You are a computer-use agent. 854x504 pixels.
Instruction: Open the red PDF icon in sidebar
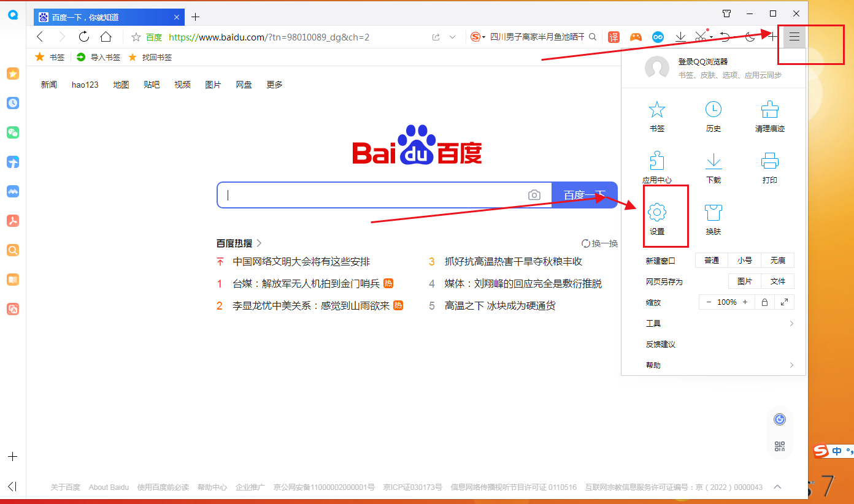tap(13, 221)
